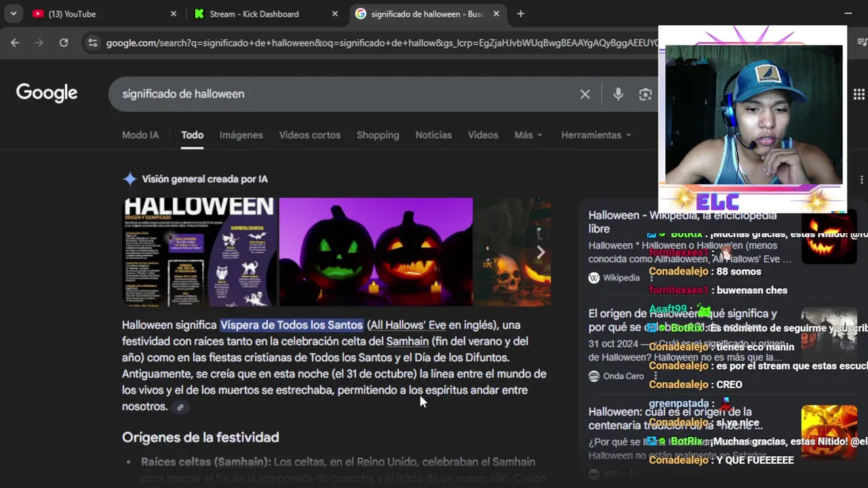The width and height of the screenshot is (868, 488).
Task: Open the Noticias results tab
Action: click(x=433, y=135)
